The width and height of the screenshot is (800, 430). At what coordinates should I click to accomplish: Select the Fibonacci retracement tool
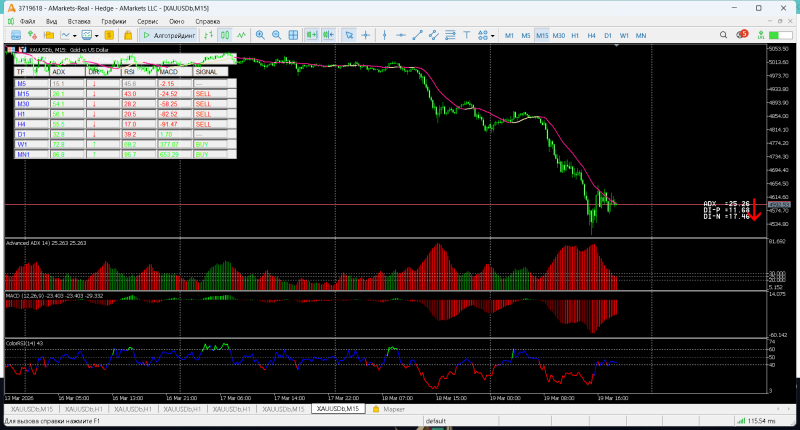[450, 35]
